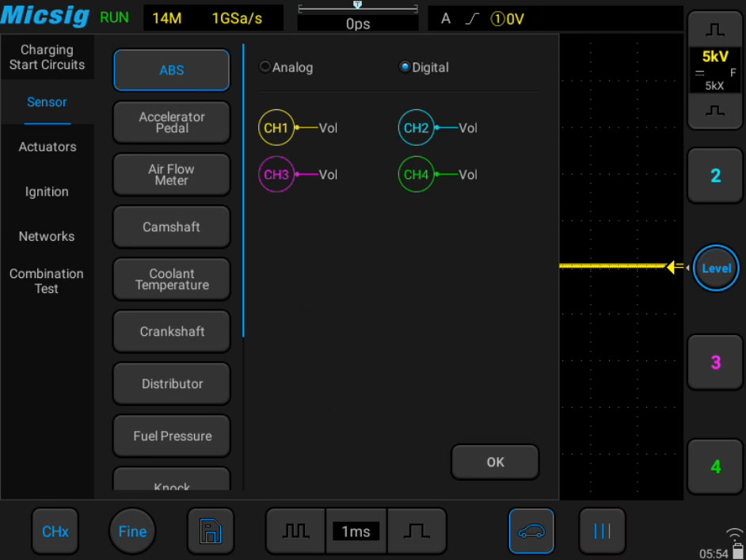Screen dimensions: 746x560
Task: Open the 1ms timebase selector
Action: click(356, 531)
